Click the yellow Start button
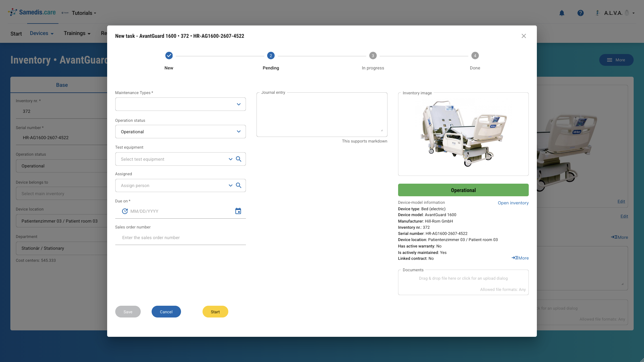The image size is (644, 362). (x=215, y=312)
